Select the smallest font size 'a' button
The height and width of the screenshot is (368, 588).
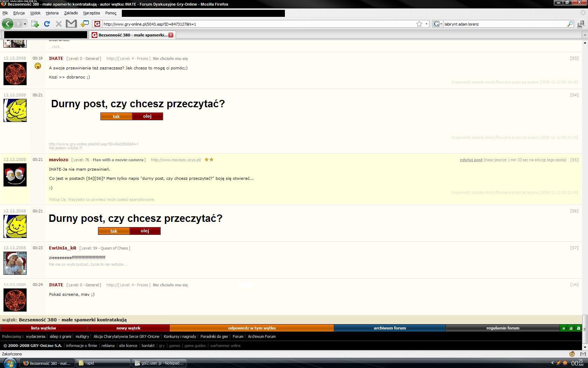pos(563,328)
